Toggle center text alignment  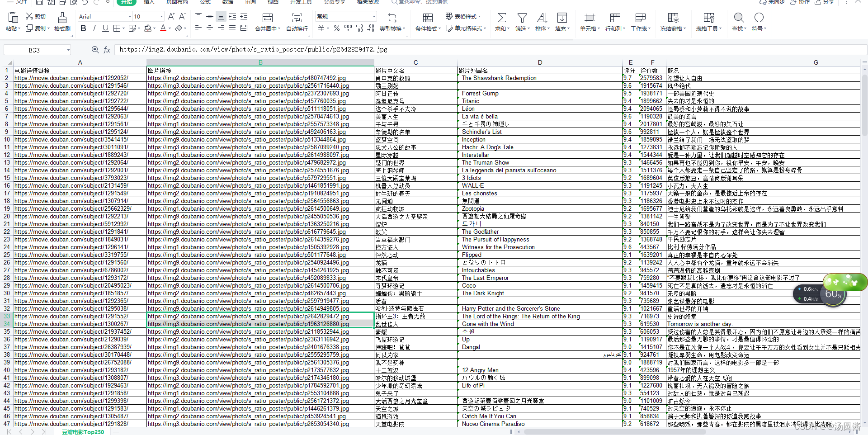coord(210,28)
